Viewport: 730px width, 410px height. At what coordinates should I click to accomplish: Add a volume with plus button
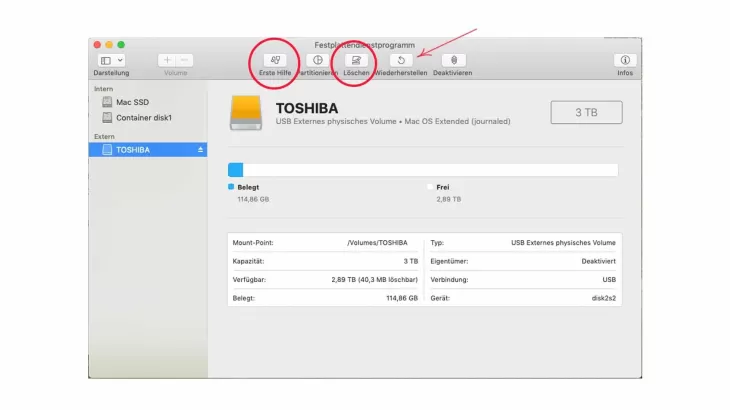tap(166, 61)
